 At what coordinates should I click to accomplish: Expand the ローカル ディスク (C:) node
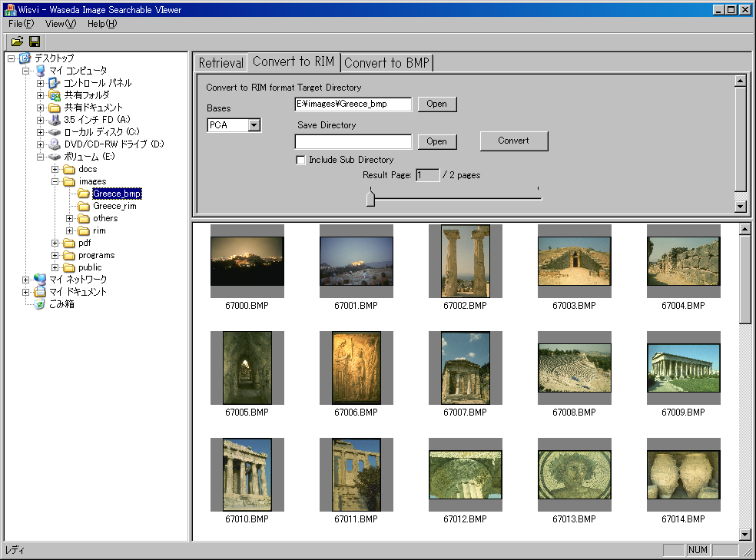(41, 132)
